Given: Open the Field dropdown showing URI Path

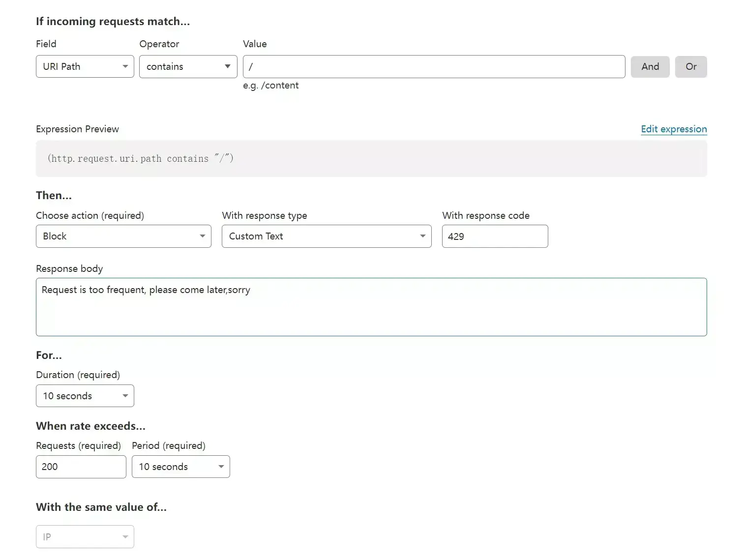Looking at the screenshot, I should click(x=85, y=66).
